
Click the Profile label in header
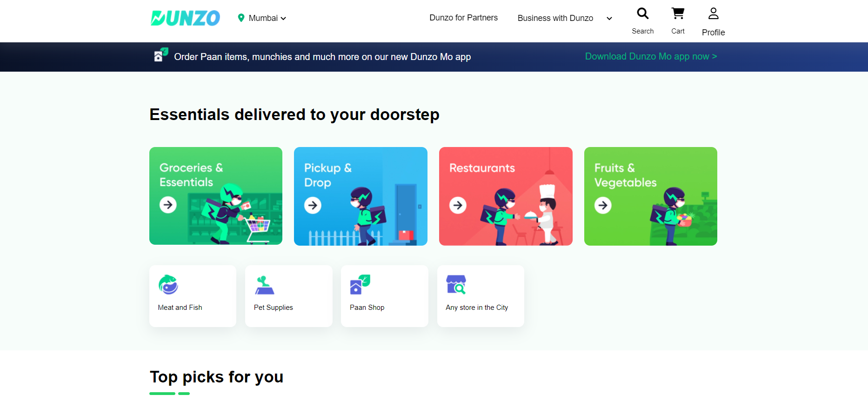[713, 33]
